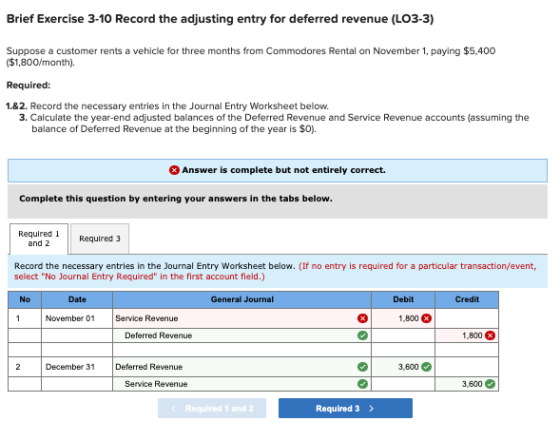Image resolution: width=560 pixels, height=440 pixels.
Task: Click the November 01 date cell
Action: click(x=77, y=318)
